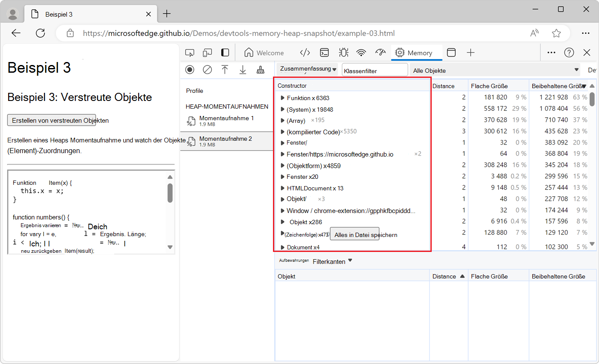Sort by Constructor column header
The height and width of the screenshot is (364, 599).
(x=353, y=86)
